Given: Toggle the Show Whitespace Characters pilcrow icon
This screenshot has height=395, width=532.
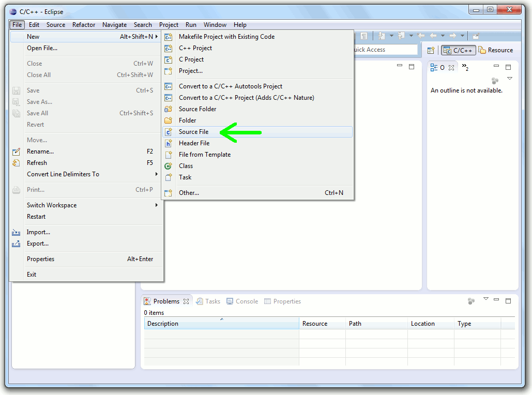Looking at the screenshot, I should pos(364,36).
